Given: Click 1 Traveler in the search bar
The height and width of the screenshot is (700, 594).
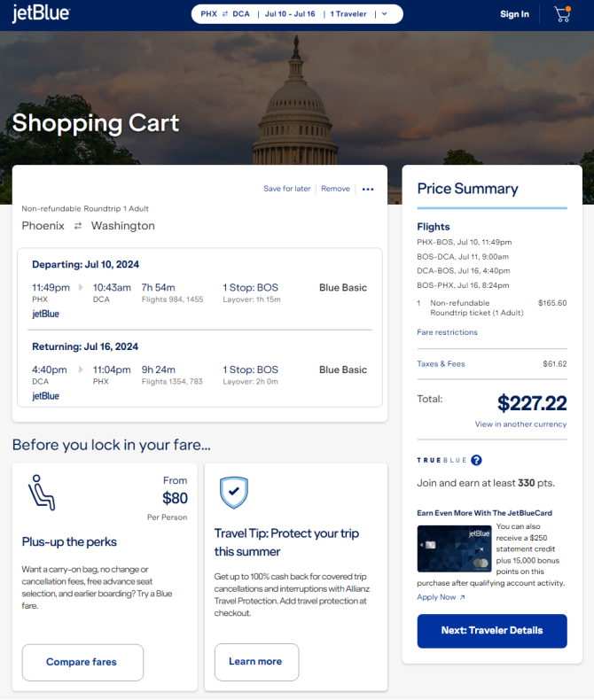Looking at the screenshot, I should point(348,14).
